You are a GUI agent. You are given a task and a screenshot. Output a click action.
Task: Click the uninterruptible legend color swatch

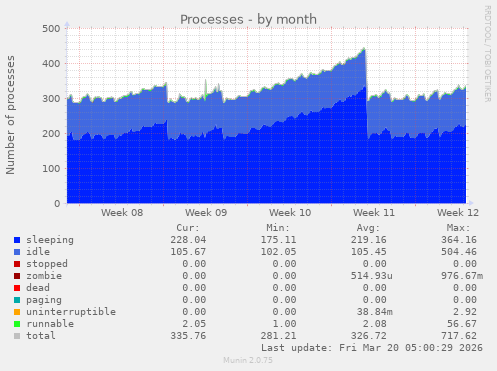[x=17, y=312]
